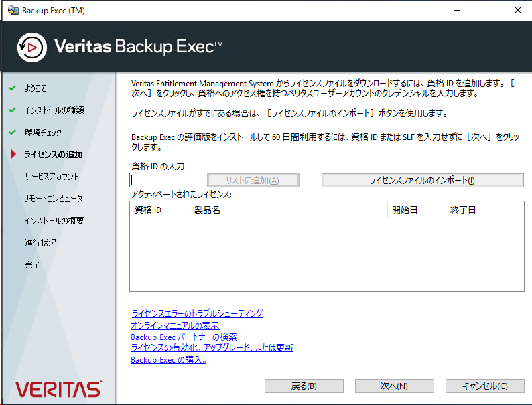Click the リストに追加(A) button
532x405 pixels.
coord(253,180)
